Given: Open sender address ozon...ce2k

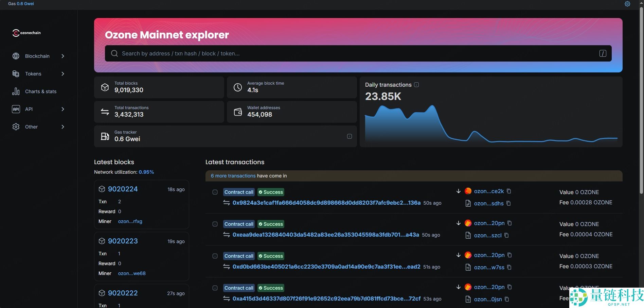Looking at the screenshot, I should (x=489, y=191).
